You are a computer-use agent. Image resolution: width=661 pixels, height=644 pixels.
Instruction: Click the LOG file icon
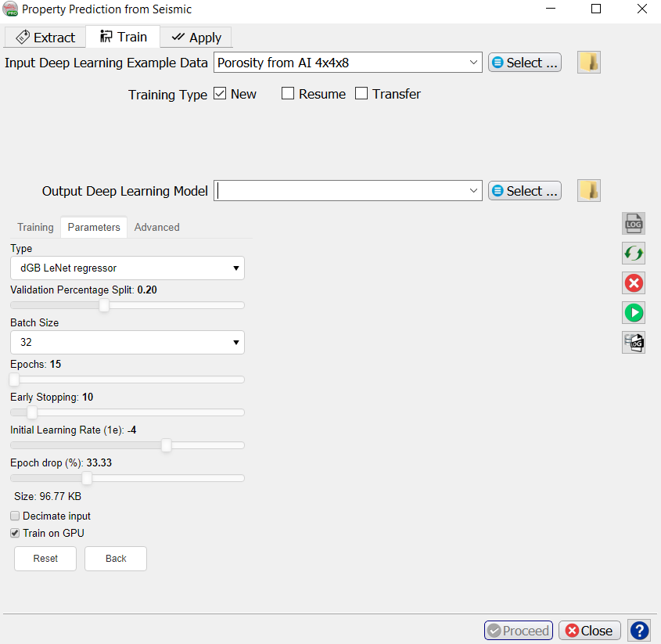634,224
